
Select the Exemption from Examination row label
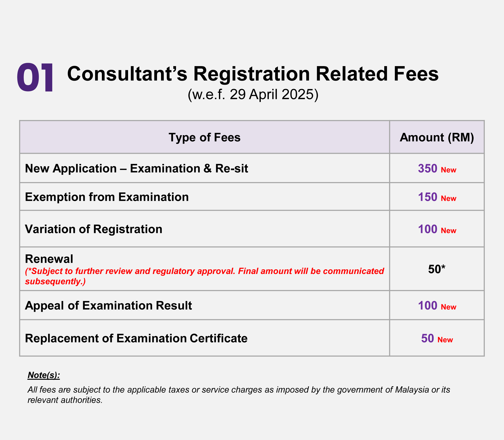pos(107,197)
